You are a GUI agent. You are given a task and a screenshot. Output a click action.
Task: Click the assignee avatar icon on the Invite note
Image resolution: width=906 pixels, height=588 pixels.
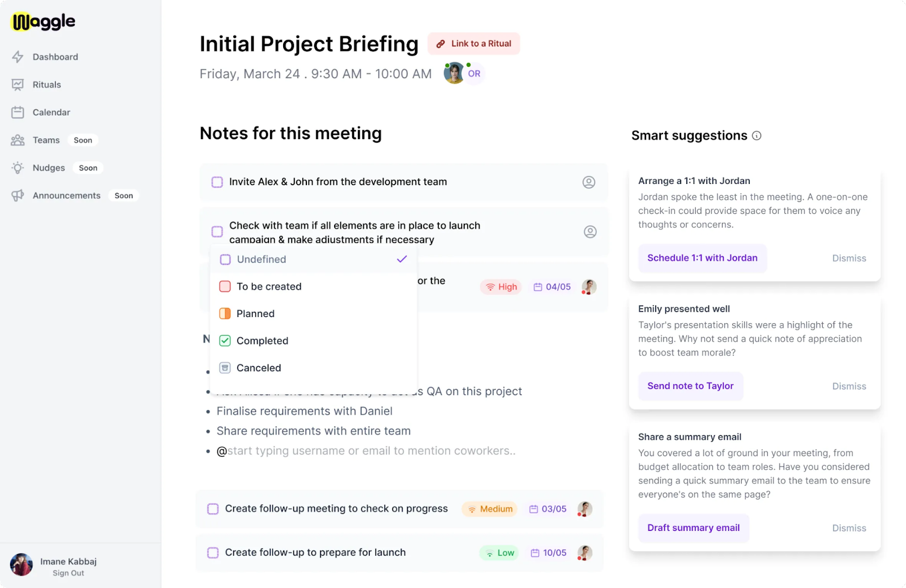click(x=589, y=182)
